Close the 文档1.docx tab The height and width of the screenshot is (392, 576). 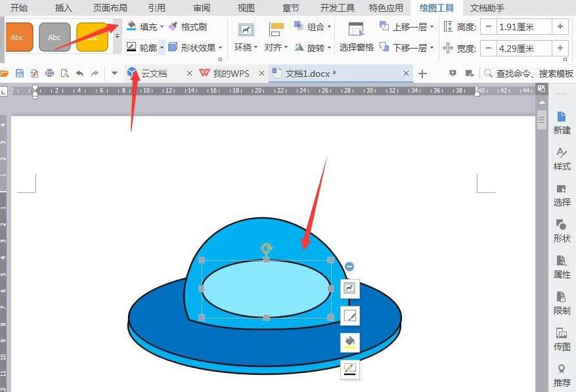point(406,74)
